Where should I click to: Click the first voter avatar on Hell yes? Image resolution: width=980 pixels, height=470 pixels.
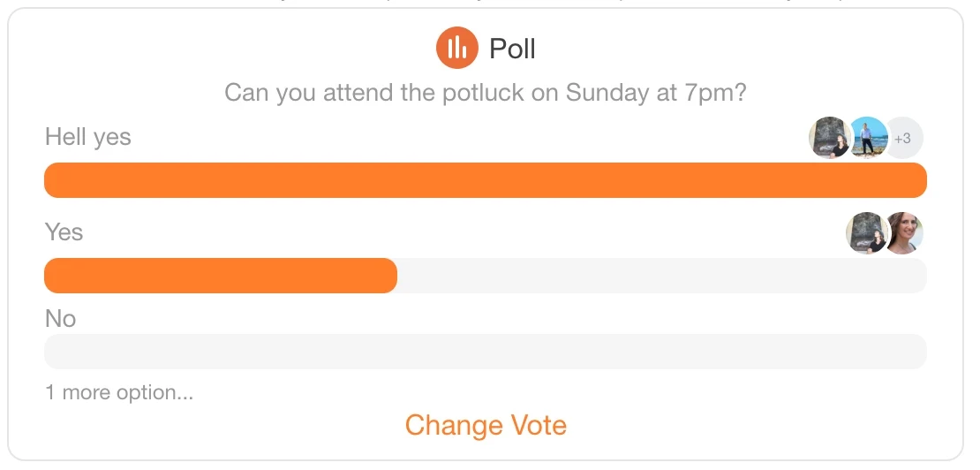[x=829, y=138]
